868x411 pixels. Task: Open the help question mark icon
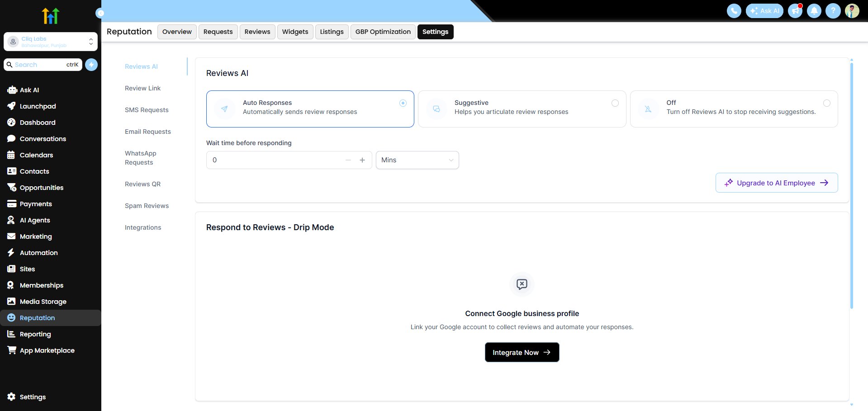(x=833, y=11)
